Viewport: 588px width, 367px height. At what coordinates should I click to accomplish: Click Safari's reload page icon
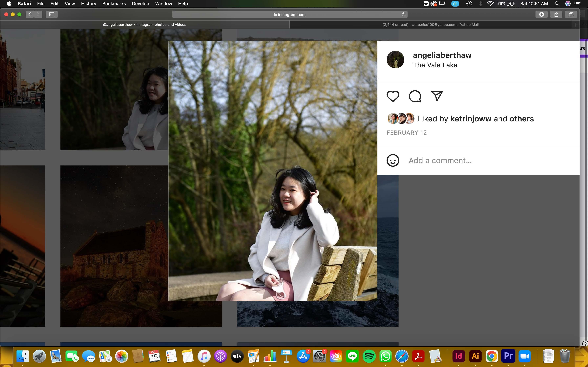[x=403, y=15]
